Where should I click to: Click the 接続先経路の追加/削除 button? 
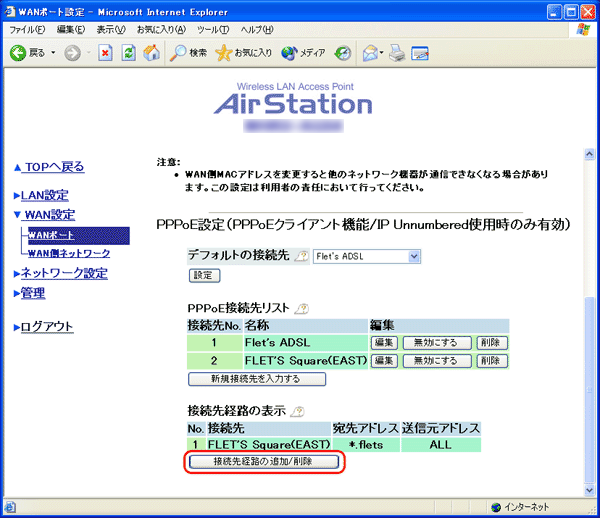[x=264, y=462]
